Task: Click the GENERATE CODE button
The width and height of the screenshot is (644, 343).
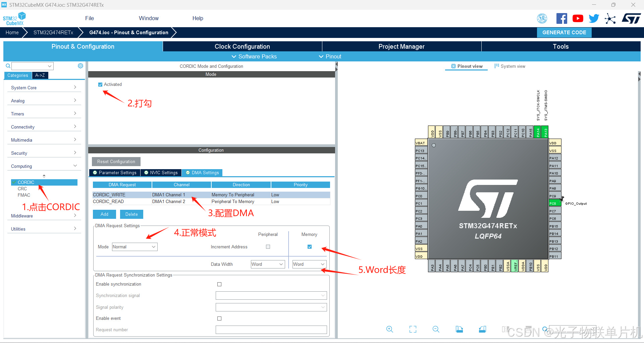Action: click(x=564, y=33)
